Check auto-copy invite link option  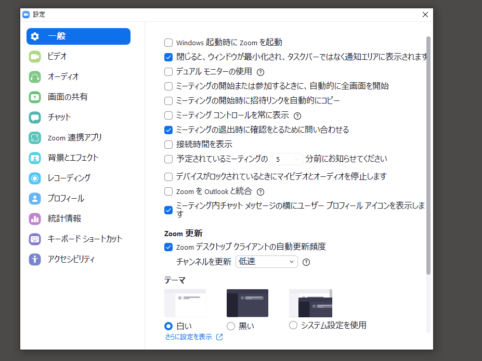168,101
